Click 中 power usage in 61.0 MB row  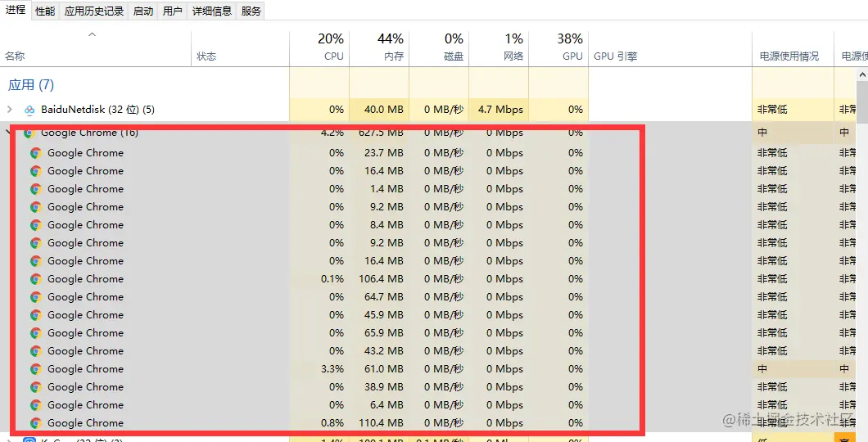pos(762,369)
